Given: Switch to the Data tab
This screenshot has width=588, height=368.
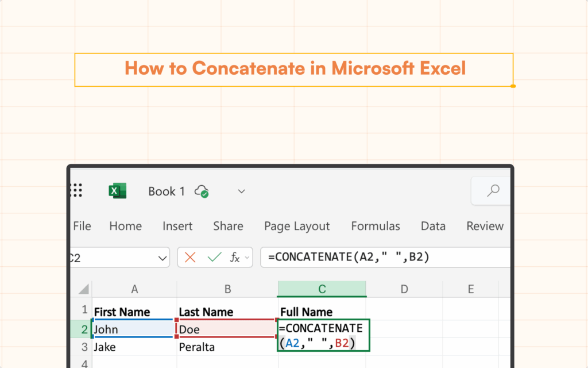Looking at the screenshot, I should point(433,226).
